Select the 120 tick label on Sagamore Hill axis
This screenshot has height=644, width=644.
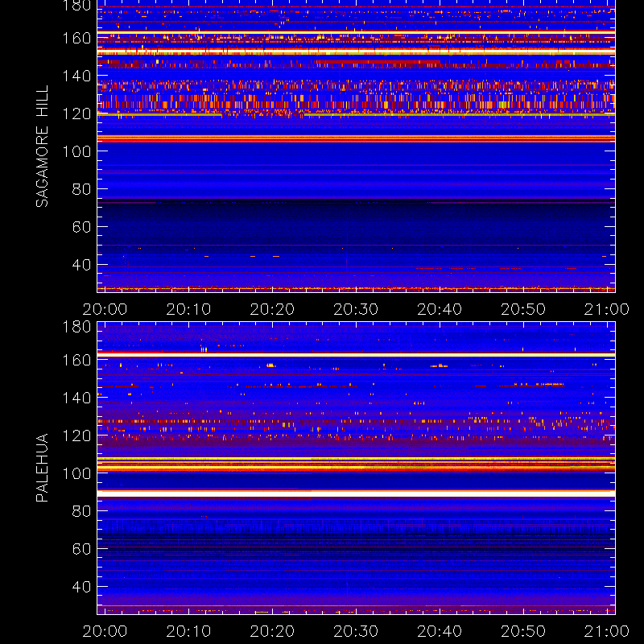click(76, 114)
